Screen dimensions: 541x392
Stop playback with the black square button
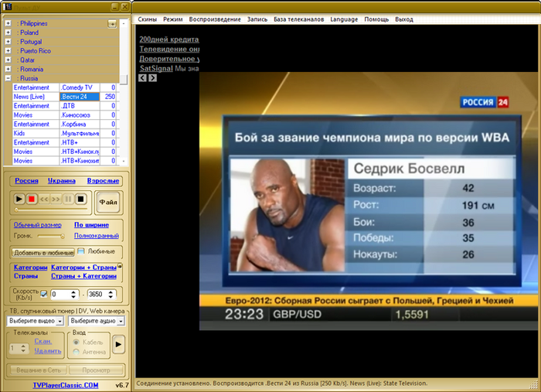tap(80, 199)
